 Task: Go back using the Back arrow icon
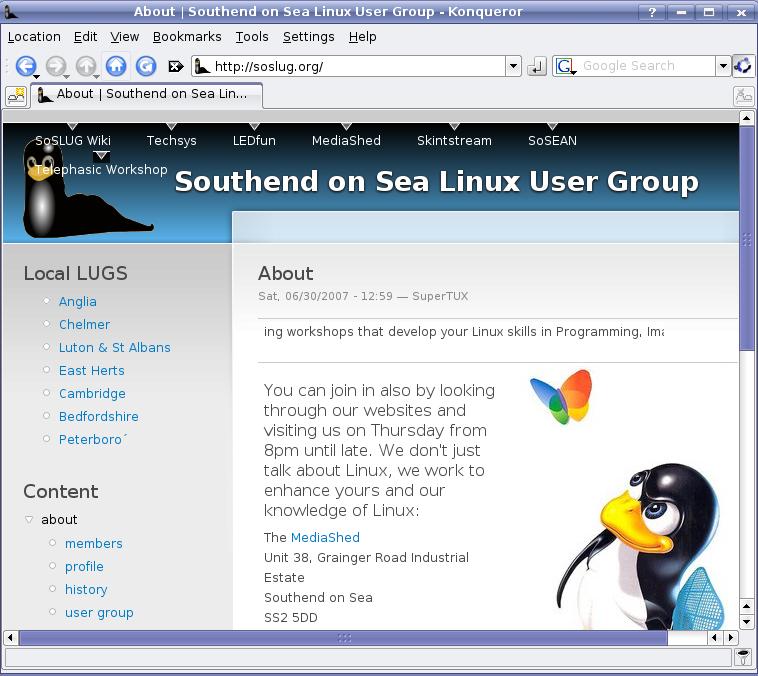point(25,65)
